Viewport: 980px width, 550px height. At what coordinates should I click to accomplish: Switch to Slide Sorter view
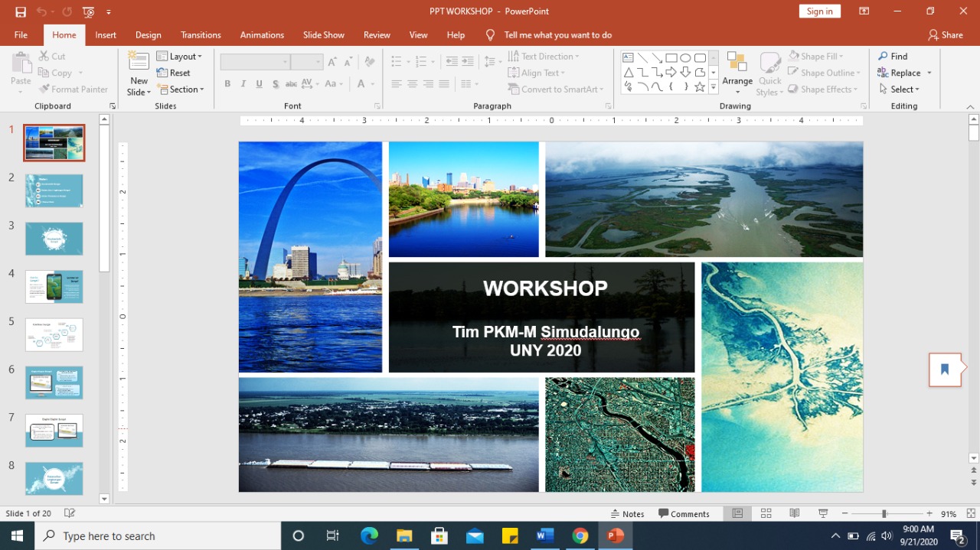[766, 513]
